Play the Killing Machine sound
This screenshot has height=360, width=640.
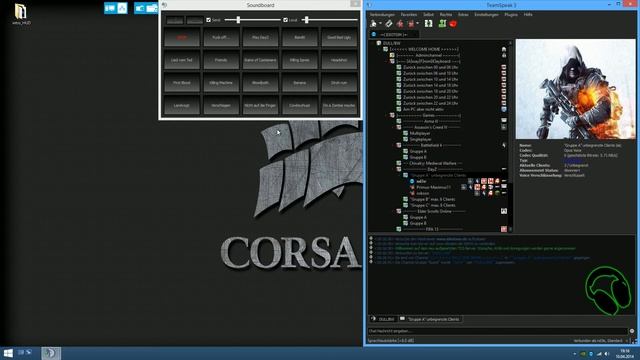tap(221, 83)
